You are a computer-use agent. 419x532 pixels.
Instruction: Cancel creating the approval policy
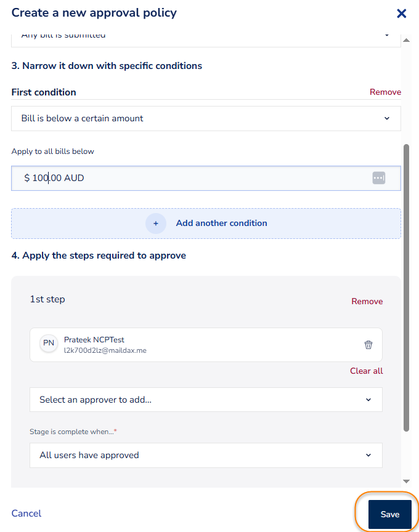click(26, 514)
